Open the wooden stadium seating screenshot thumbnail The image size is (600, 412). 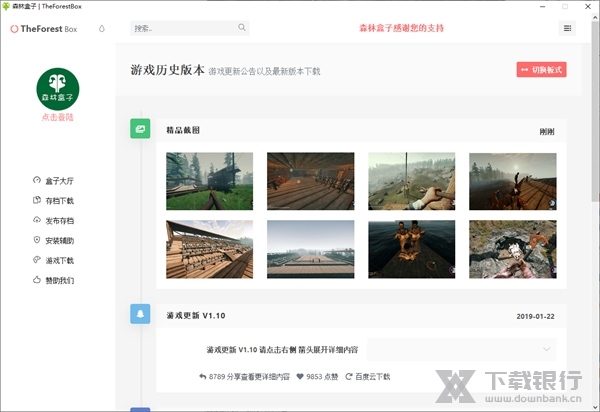tap(209, 249)
